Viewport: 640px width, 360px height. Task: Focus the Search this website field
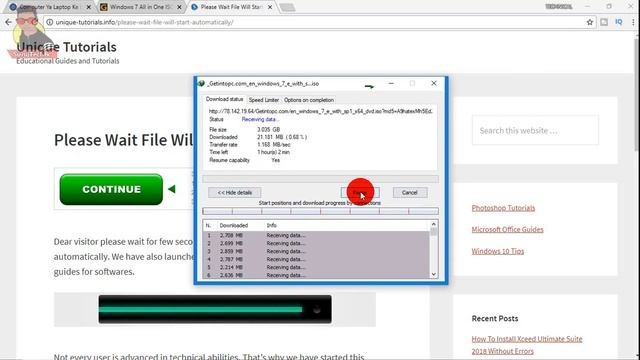coord(535,131)
